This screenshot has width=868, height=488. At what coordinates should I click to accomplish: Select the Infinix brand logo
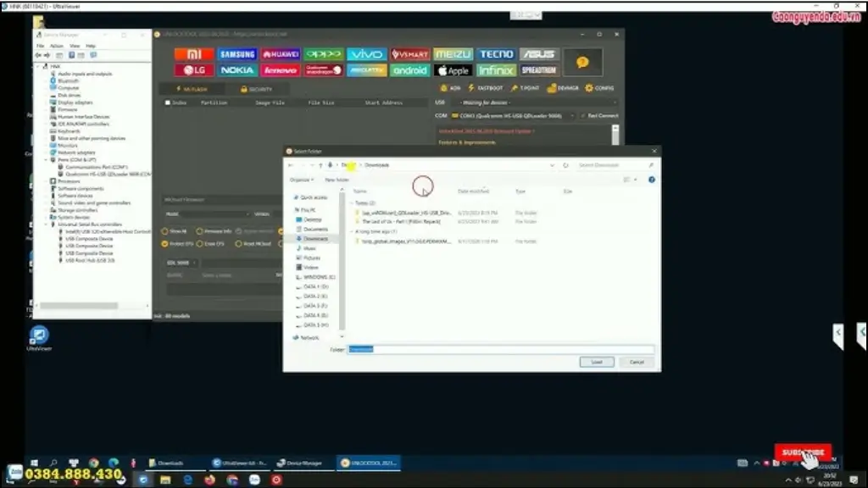[496, 70]
